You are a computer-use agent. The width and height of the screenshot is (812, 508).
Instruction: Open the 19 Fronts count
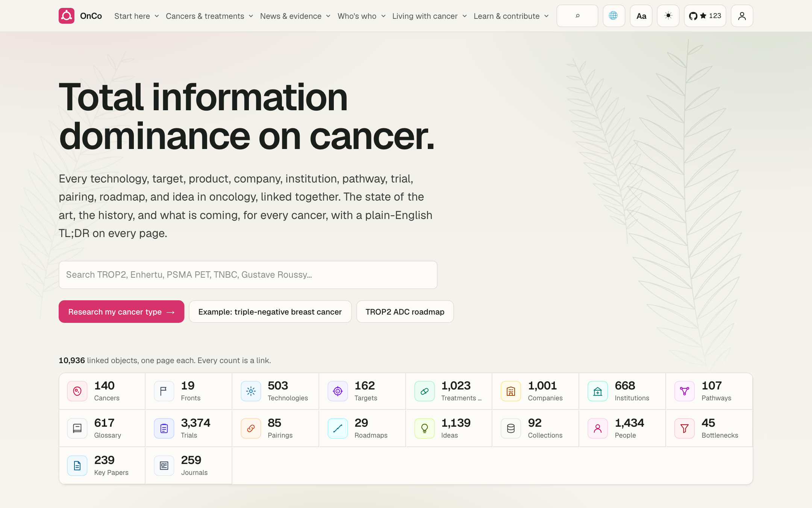click(x=189, y=391)
